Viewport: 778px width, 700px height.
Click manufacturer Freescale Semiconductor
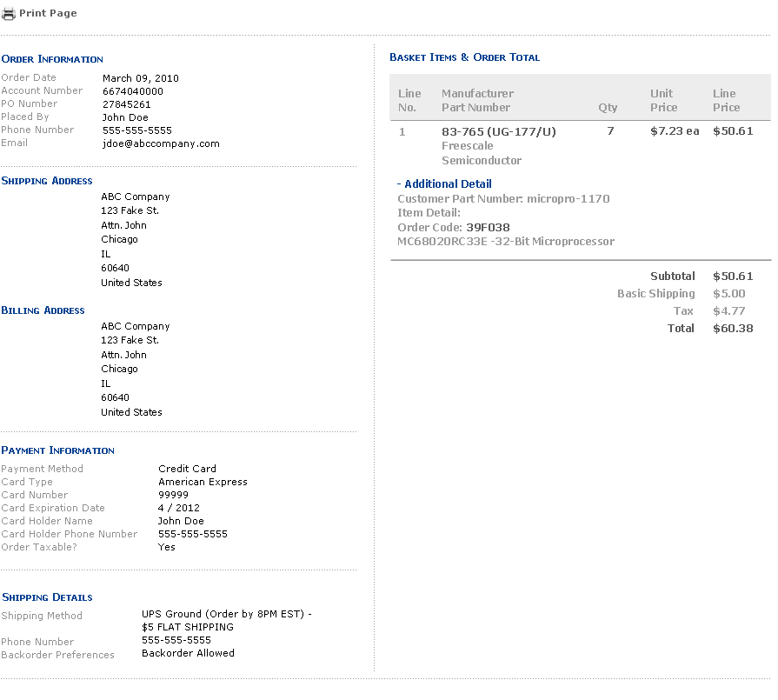pos(482,153)
